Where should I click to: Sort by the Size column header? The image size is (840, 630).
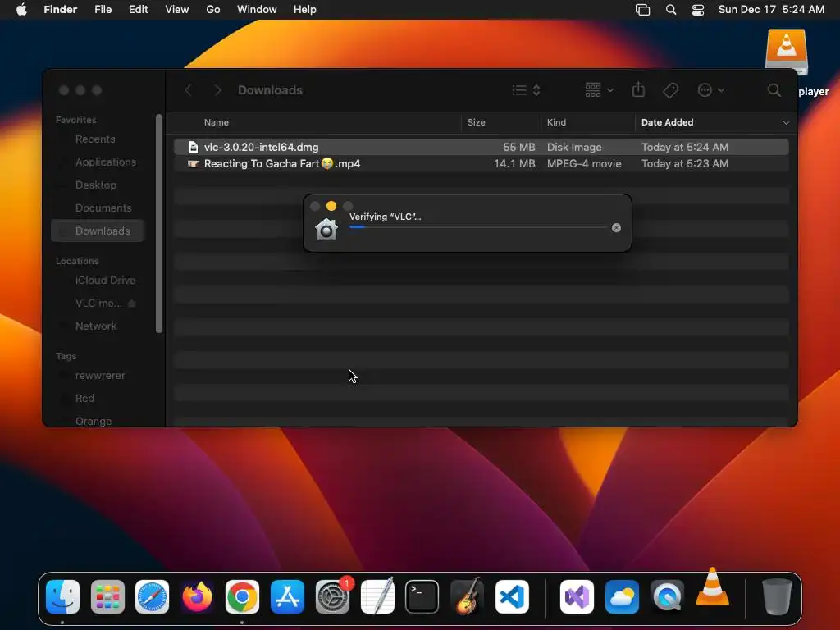(476, 123)
